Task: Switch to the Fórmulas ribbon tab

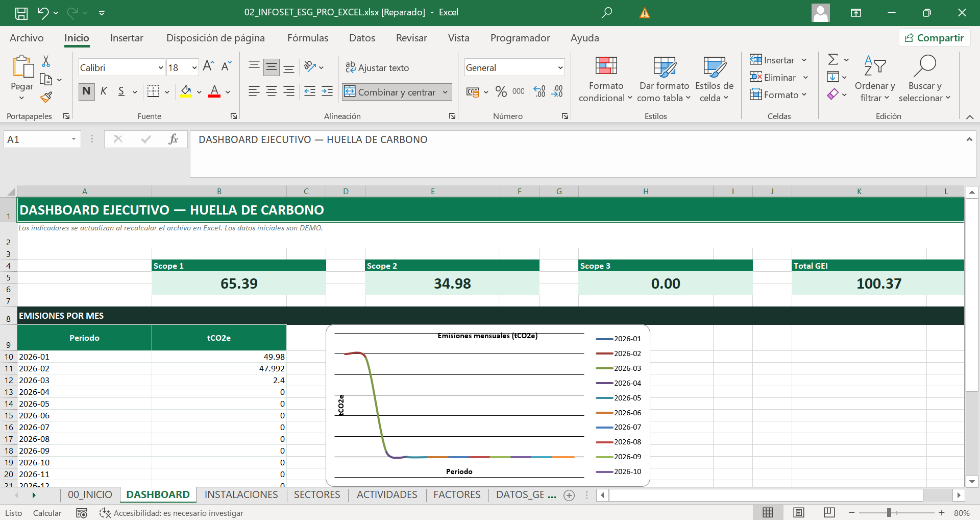Action: coord(308,38)
